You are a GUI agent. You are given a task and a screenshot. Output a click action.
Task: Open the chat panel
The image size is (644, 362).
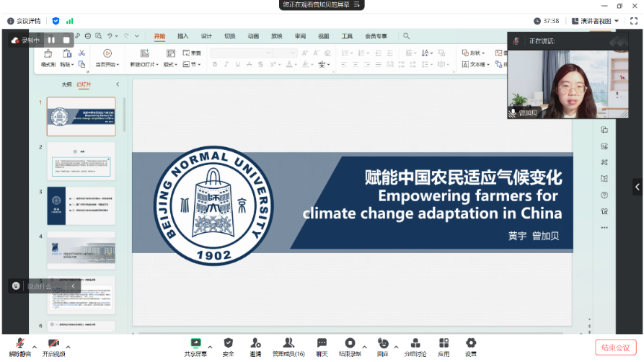point(322,347)
